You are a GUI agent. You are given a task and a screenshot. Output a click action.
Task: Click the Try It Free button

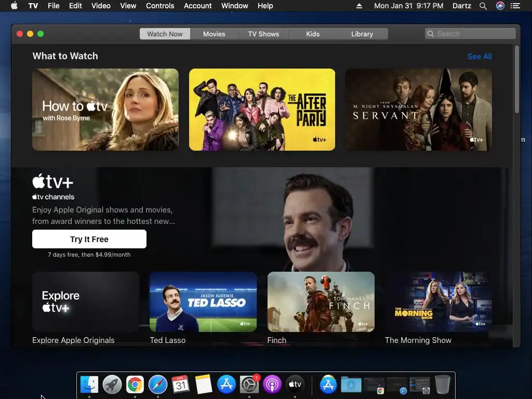point(89,239)
